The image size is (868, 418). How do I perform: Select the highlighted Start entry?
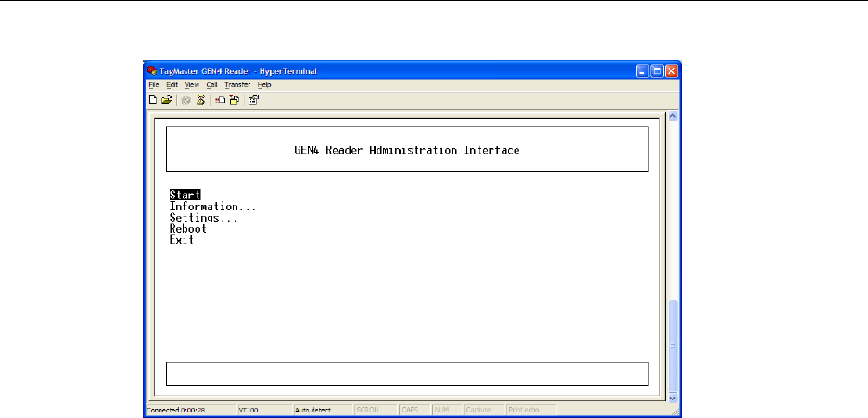point(185,195)
